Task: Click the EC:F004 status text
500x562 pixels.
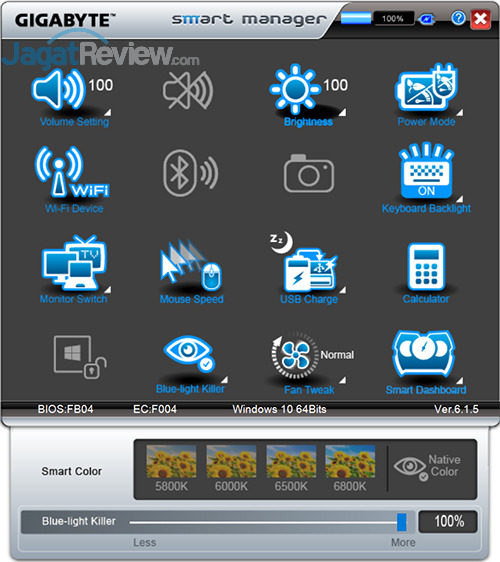Action: 155,409
